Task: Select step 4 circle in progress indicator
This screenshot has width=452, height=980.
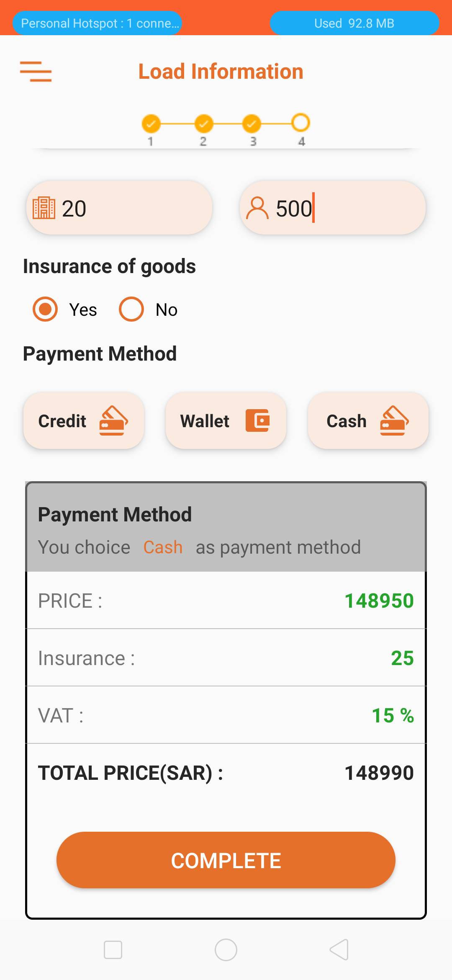Action: coord(300,123)
